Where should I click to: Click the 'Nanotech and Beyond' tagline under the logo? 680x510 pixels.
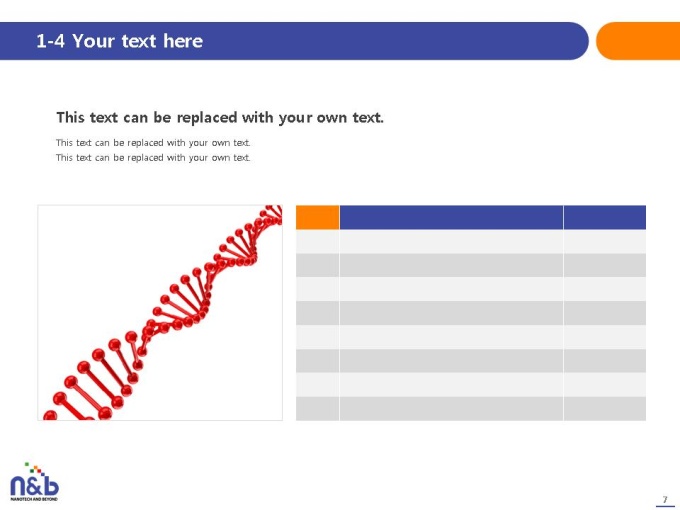[34, 499]
